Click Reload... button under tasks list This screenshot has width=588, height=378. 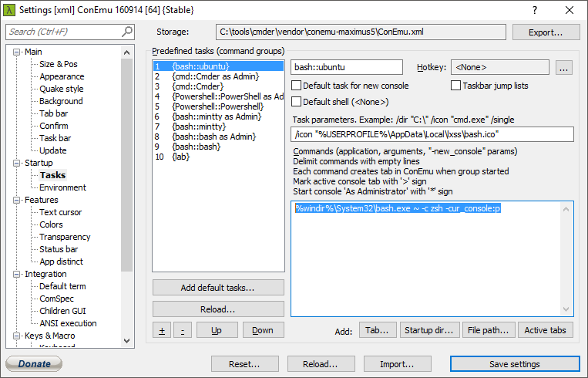click(218, 309)
